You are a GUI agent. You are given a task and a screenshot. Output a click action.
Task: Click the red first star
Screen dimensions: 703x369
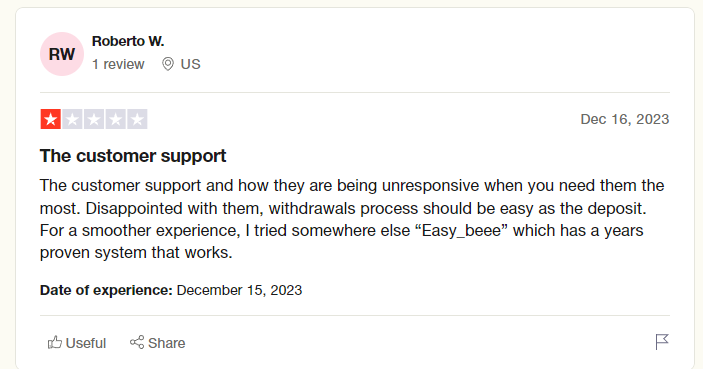(x=51, y=119)
